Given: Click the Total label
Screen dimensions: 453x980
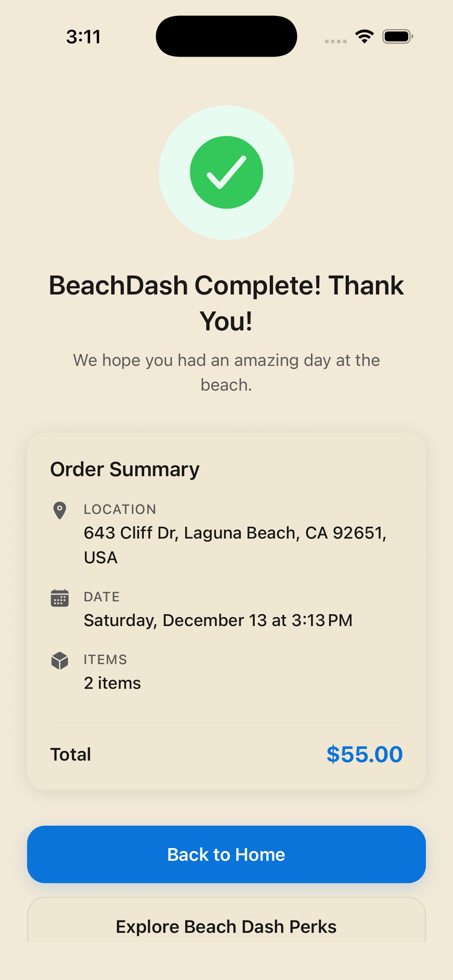Looking at the screenshot, I should point(70,754).
